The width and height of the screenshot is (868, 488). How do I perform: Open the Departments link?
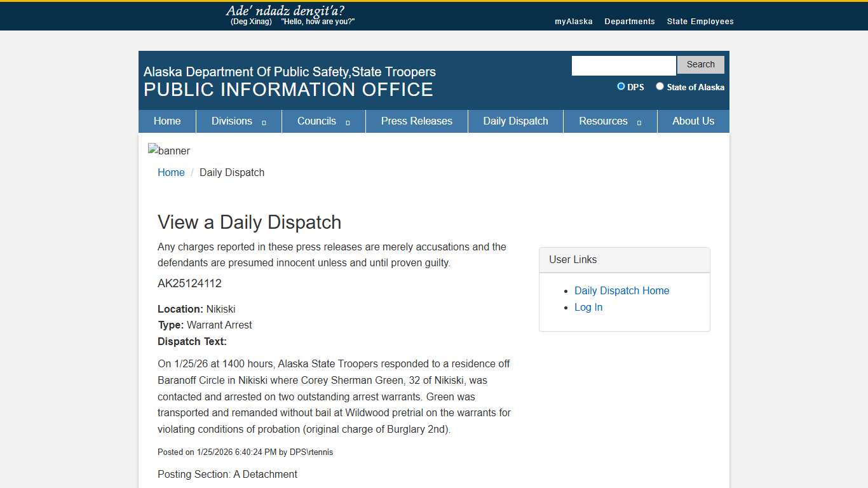click(630, 21)
